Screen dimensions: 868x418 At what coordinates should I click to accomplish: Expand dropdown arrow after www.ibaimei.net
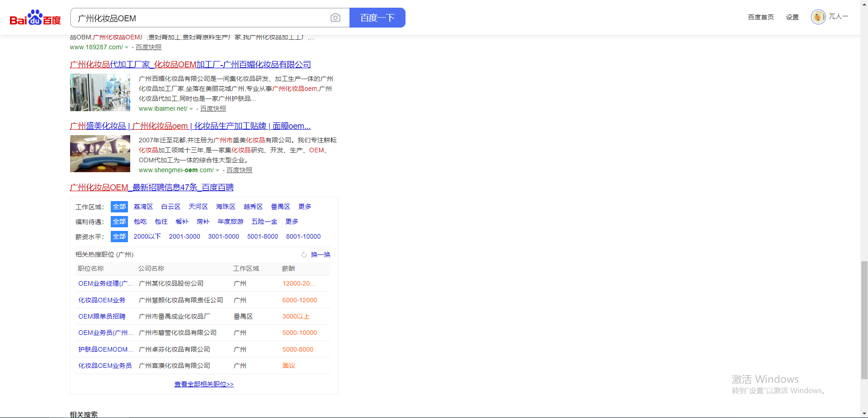(191, 109)
